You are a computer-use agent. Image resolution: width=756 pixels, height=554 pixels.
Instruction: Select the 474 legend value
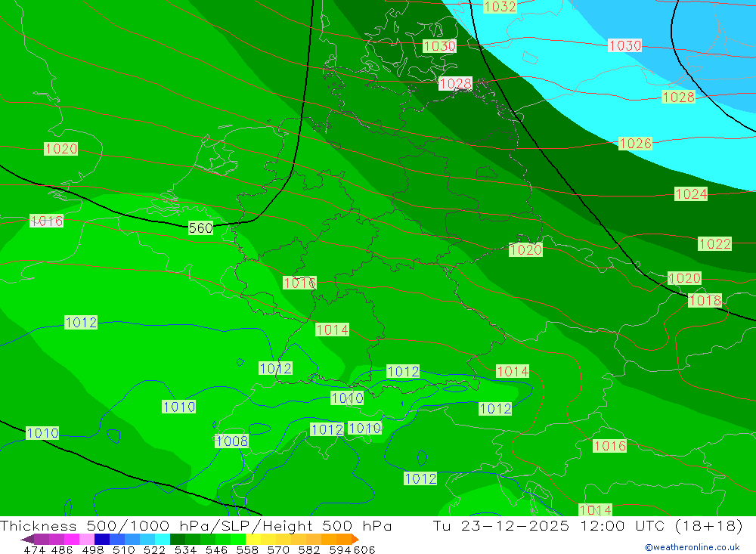[x=34, y=549]
